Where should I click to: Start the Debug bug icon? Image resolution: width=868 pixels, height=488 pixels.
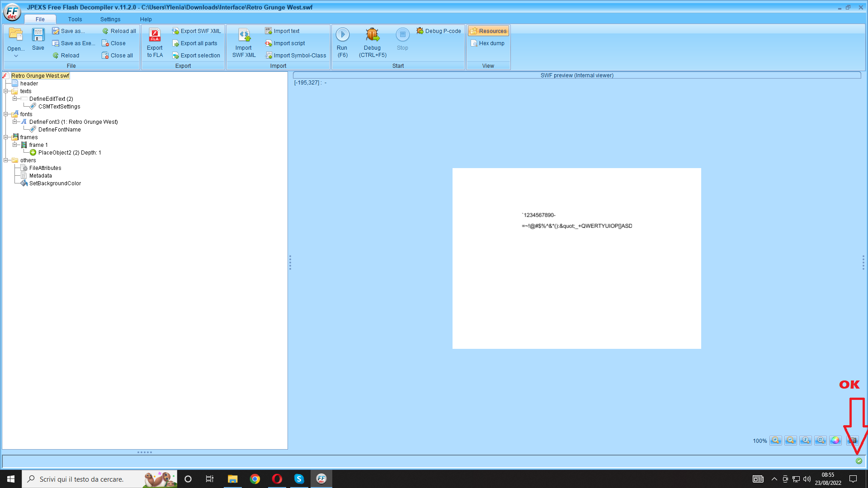(x=373, y=34)
